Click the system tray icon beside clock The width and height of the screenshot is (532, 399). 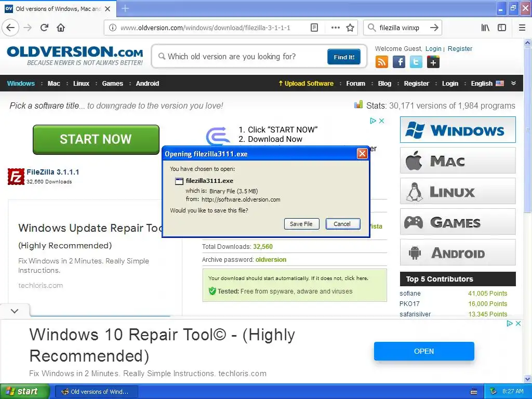pyautogui.click(x=494, y=391)
